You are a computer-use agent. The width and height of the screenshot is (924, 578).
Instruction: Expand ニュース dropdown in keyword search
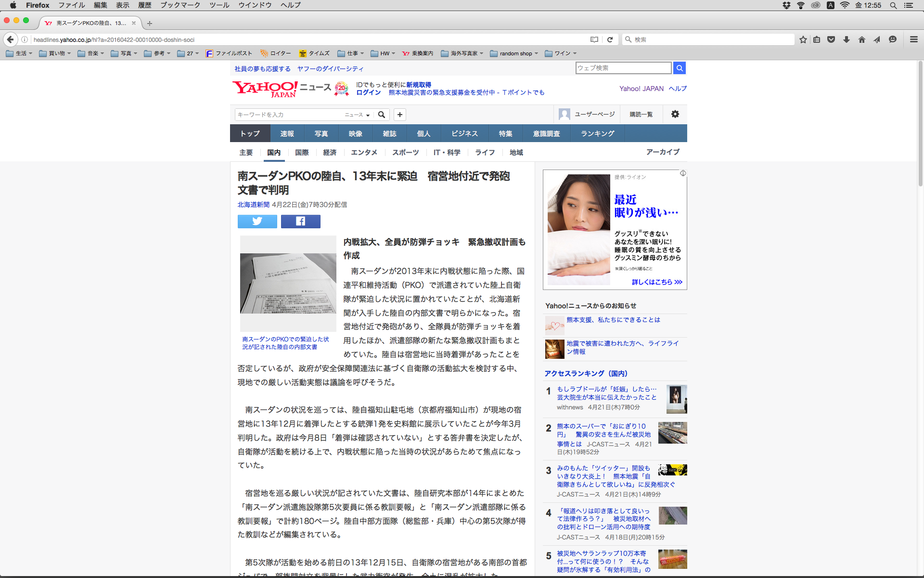pos(357,115)
